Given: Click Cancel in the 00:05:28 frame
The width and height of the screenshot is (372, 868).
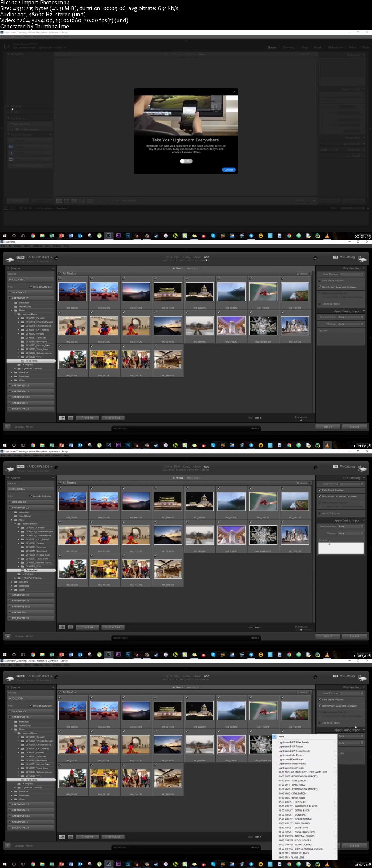Looking at the screenshot, I should [x=354, y=636].
